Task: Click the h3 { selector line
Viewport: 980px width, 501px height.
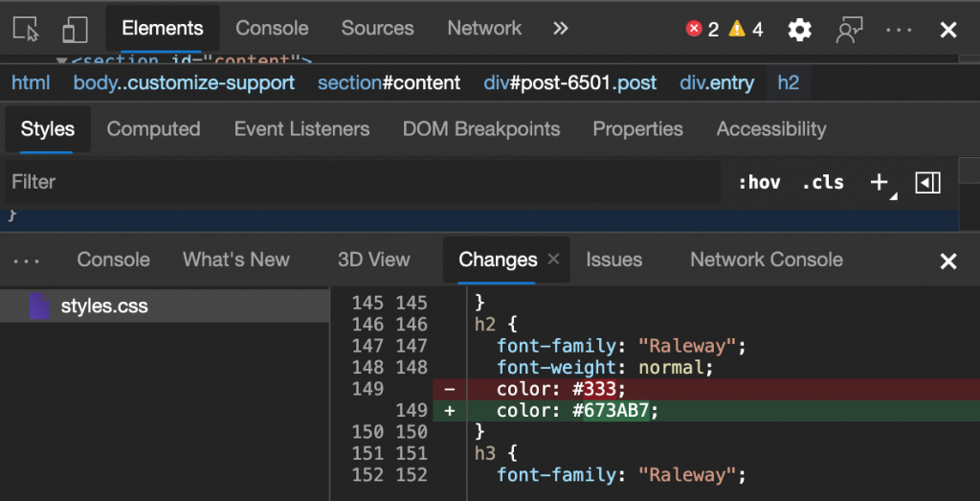Action: (x=497, y=453)
